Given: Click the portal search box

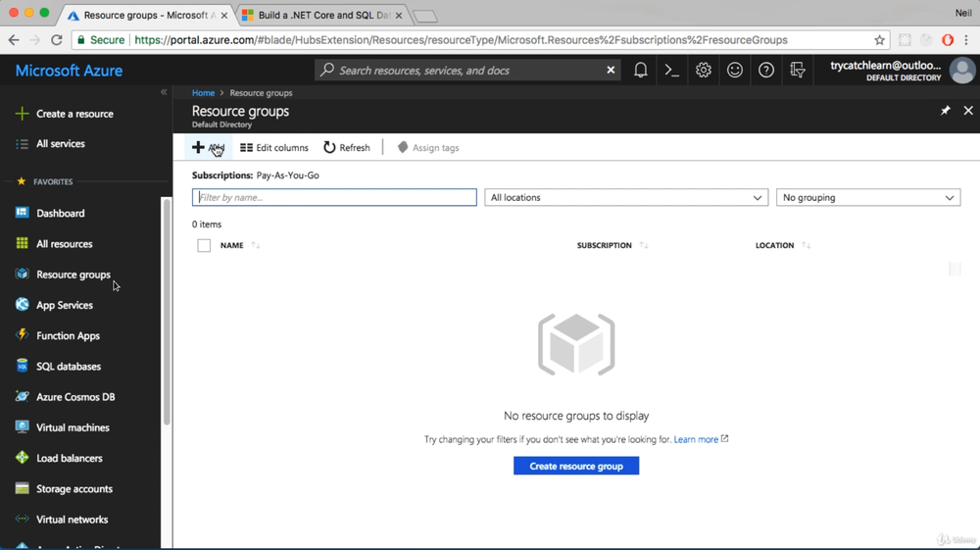Looking at the screenshot, I should 468,70.
